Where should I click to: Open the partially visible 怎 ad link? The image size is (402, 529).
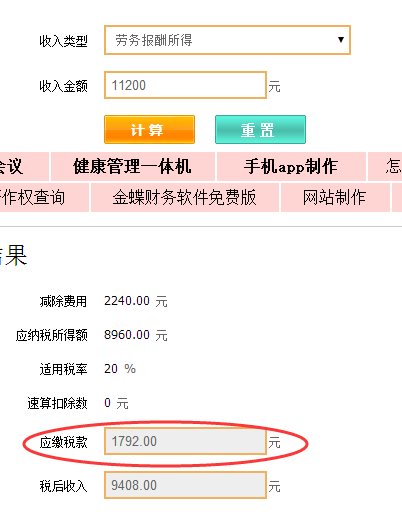[385, 167]
